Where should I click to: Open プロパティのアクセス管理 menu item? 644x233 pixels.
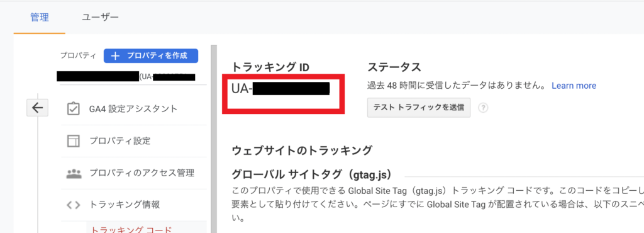click(133, 173)
